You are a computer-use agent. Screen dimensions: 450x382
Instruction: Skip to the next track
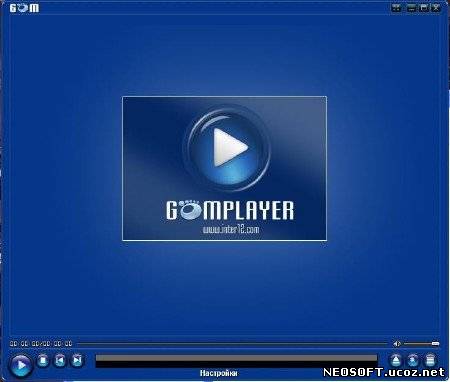coord(77,360)
